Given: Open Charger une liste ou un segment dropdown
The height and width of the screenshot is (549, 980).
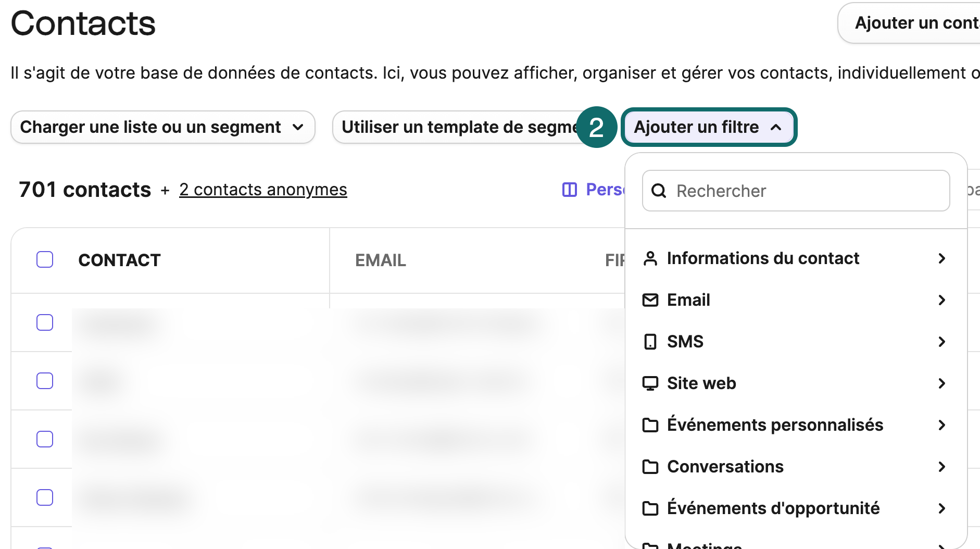Looking at the screenshot, I should pos(163,127).
